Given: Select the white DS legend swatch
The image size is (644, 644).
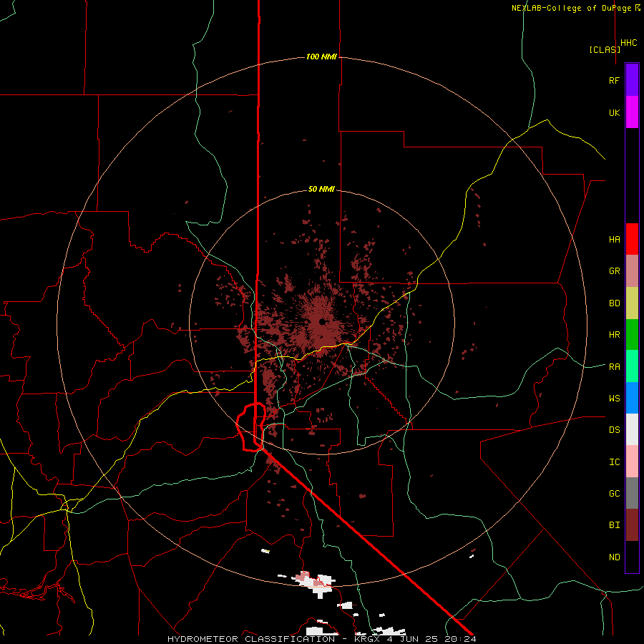Looking at the screenshot, I should [632, 429].
